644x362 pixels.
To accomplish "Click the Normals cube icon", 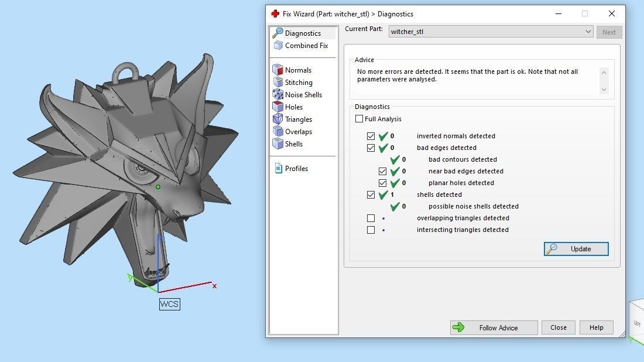I will click(x=278, y=70).
